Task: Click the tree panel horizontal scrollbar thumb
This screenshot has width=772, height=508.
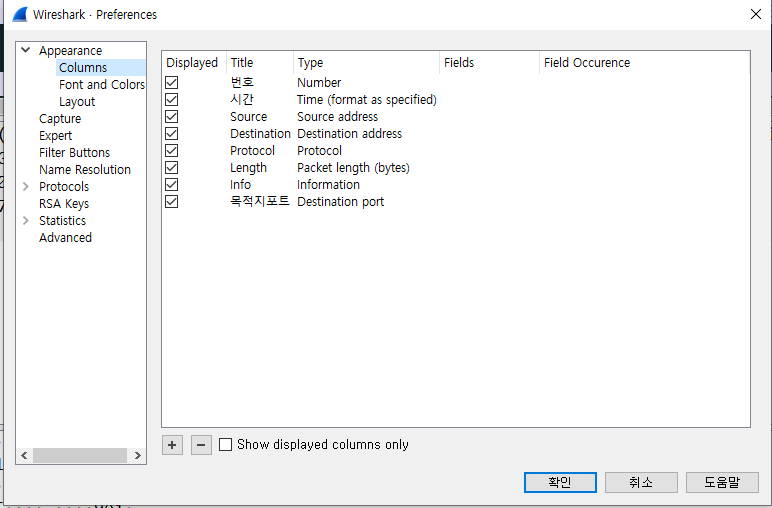Action: 80,455
